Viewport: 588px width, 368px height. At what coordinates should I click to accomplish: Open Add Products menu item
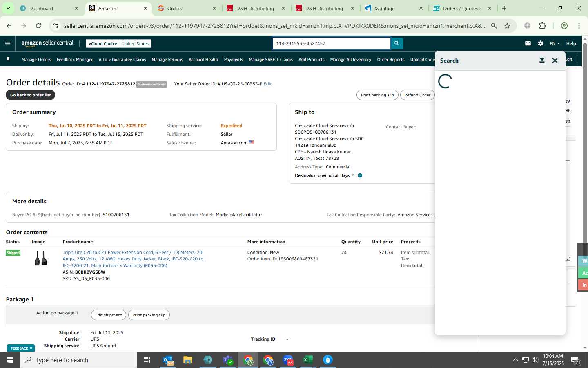click(x=312, y=60)
